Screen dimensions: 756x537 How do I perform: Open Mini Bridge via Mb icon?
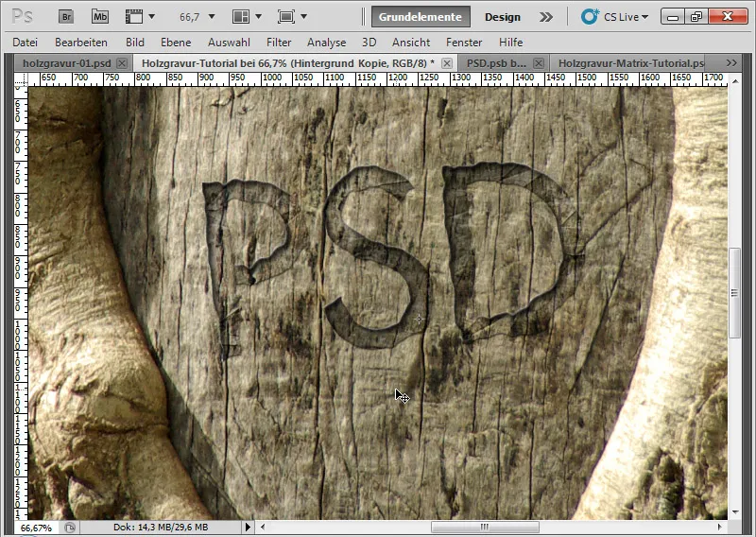pyautogui.click(x=100, y=17)
